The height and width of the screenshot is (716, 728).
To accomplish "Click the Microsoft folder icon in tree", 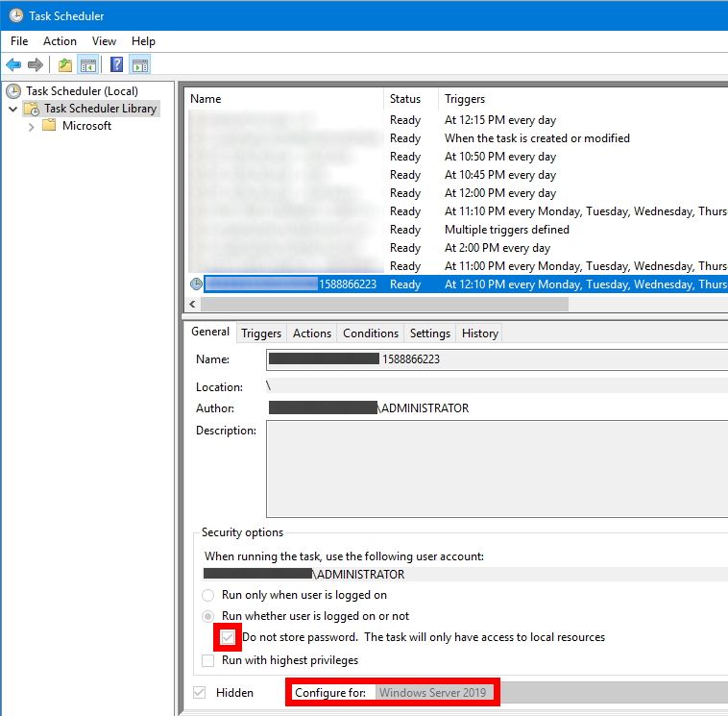I will click(x=49, y=125).
